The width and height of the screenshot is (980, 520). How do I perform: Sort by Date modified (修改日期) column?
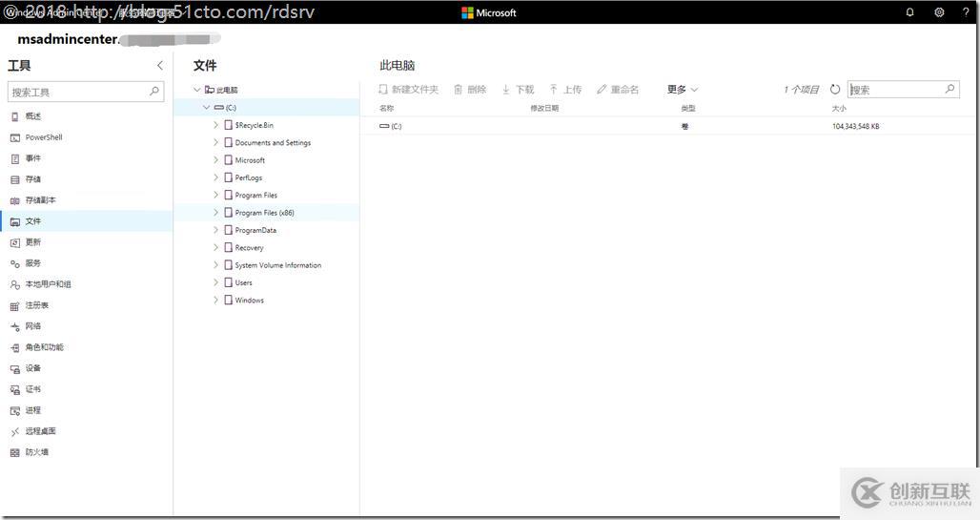click(x=544, y=108)
